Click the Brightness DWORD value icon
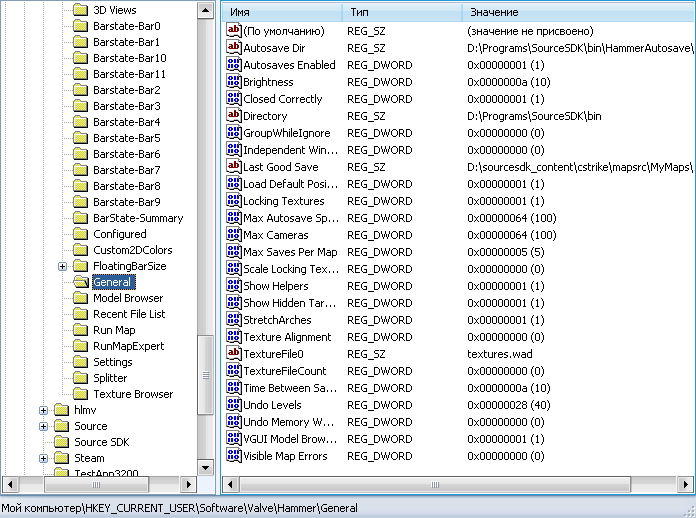 [x=234, y=82]
